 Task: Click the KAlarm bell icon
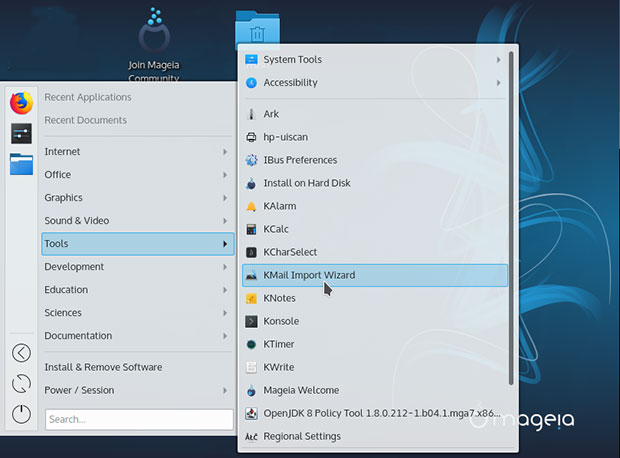coord(251,206)
